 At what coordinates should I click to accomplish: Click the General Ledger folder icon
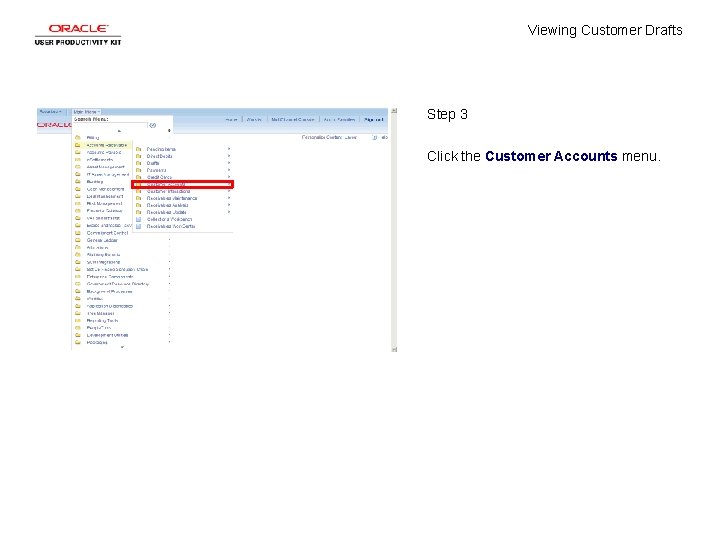tap(78, 240)
